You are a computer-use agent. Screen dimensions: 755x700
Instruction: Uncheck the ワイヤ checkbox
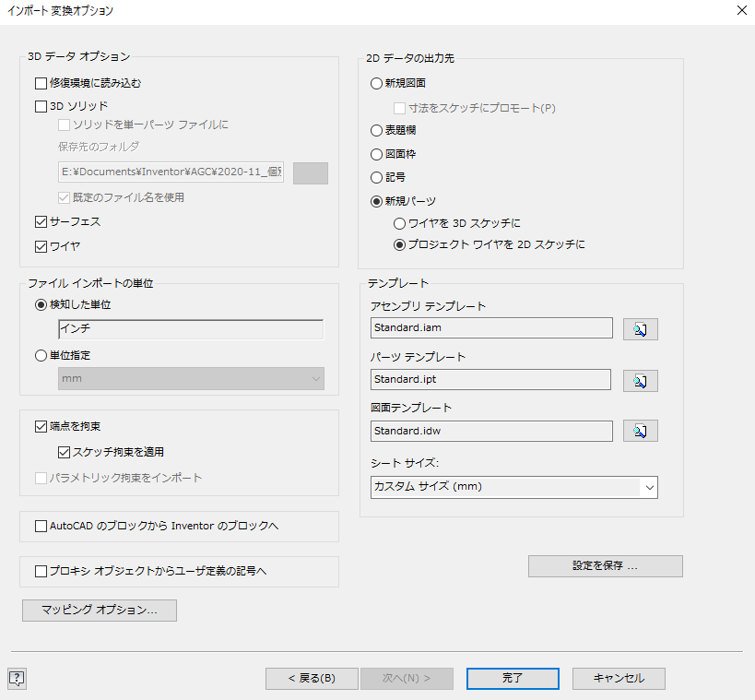[x=41, y=246]
